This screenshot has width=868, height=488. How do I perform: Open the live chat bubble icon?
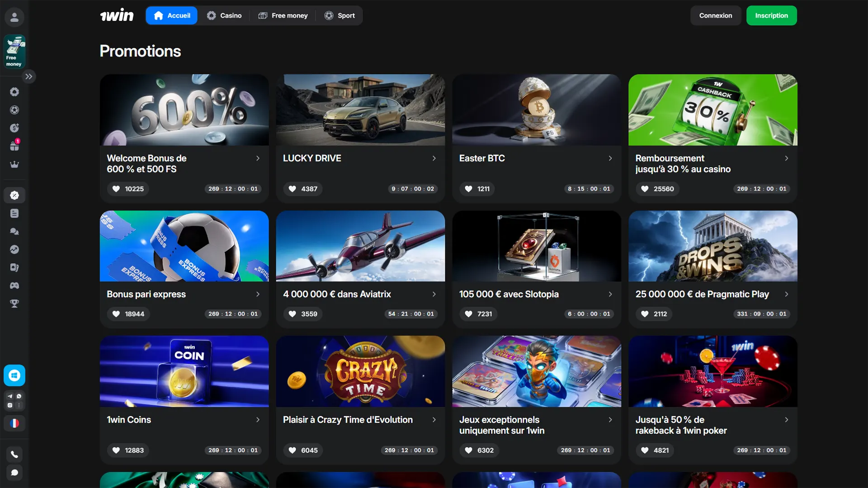pos(14,473)
